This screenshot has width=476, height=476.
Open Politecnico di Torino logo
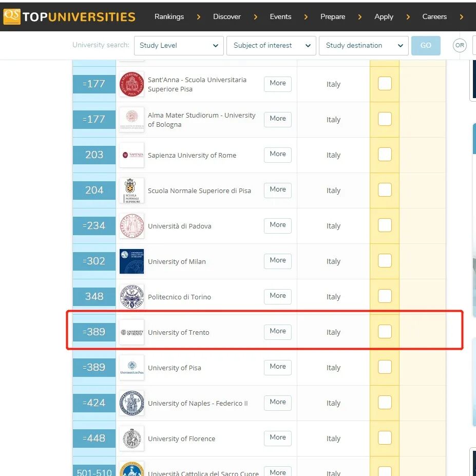131,297
